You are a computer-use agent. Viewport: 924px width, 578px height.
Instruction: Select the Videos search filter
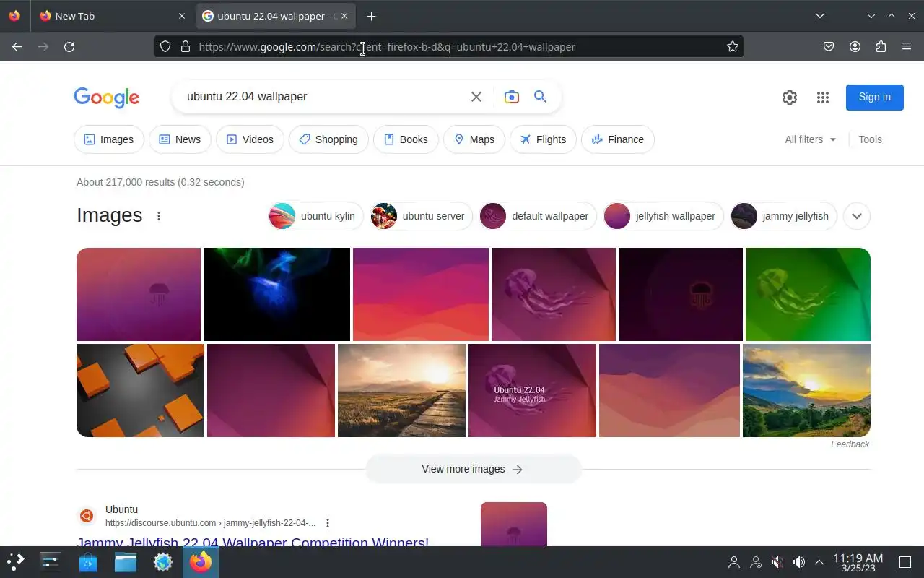point(250,139)
